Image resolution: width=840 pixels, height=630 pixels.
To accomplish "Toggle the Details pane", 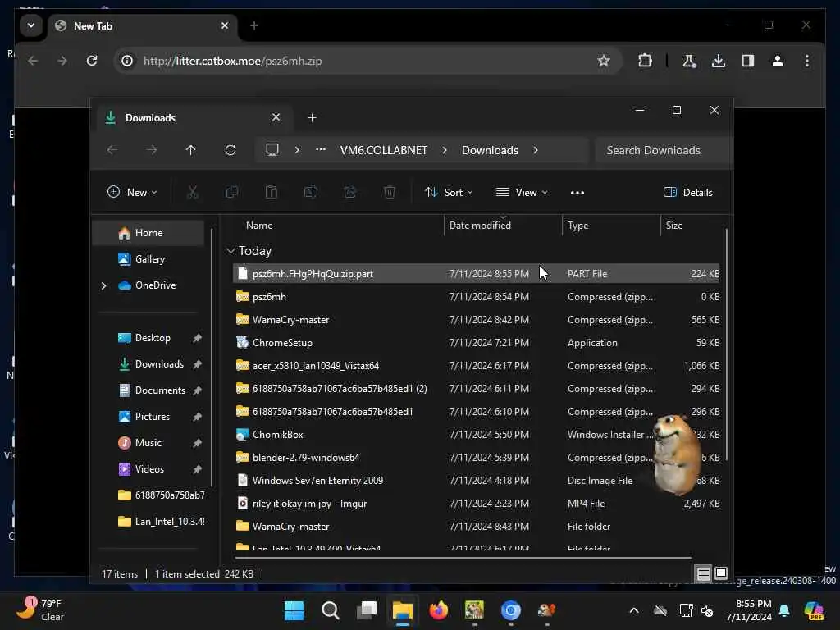I will click(688, 192).
